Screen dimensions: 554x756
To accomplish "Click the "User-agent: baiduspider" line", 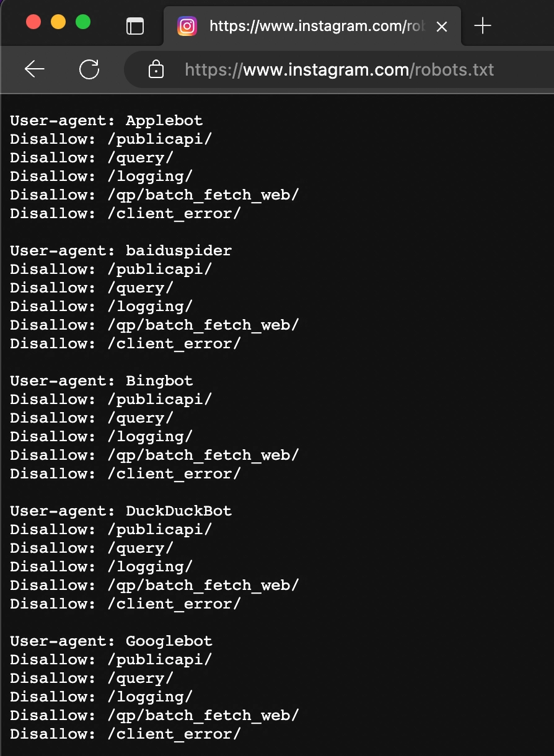I will coord(121,250).
